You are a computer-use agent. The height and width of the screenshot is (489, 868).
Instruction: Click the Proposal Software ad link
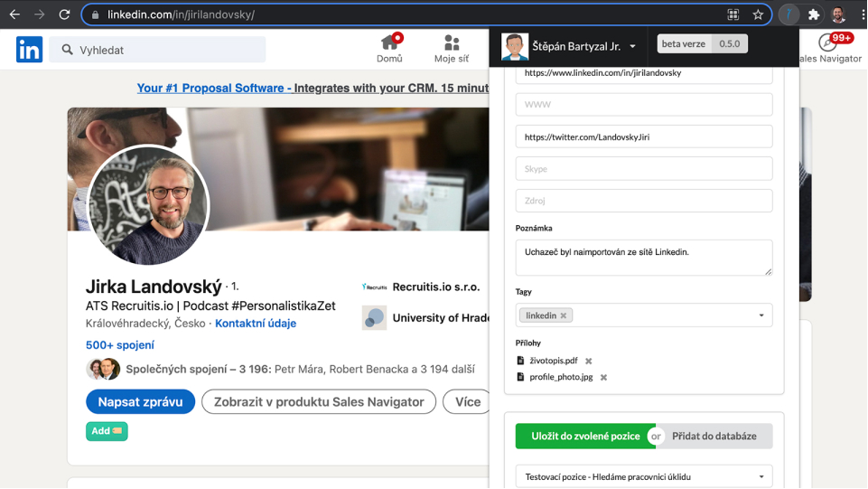313,88
